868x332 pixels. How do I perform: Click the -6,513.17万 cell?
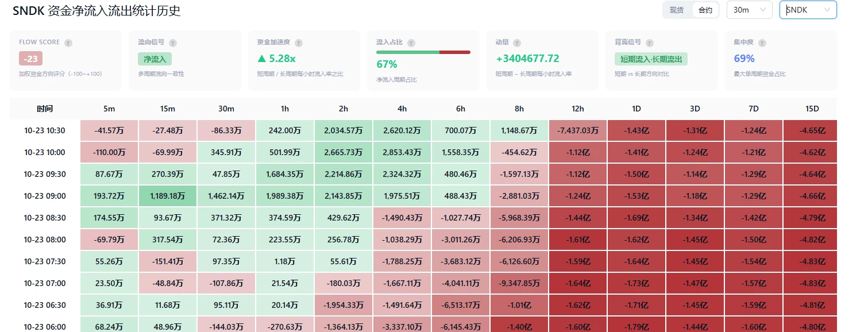point(461,305)
